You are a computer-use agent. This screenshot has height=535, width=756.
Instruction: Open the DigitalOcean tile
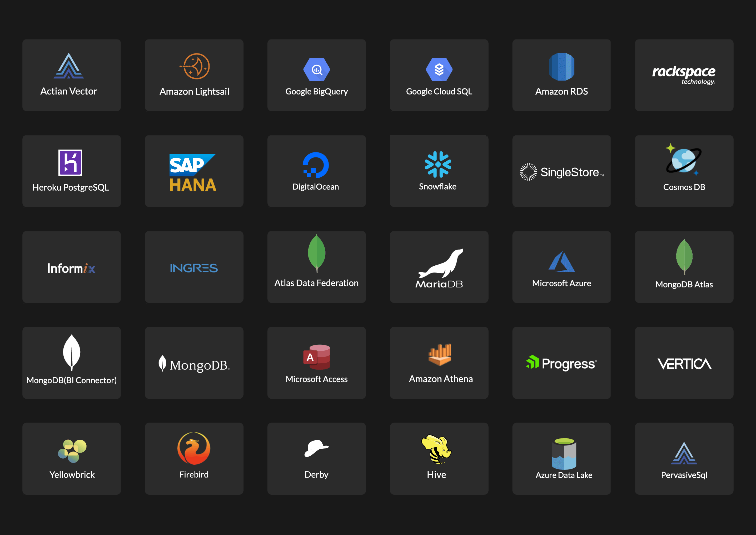(x=316, y=171)
